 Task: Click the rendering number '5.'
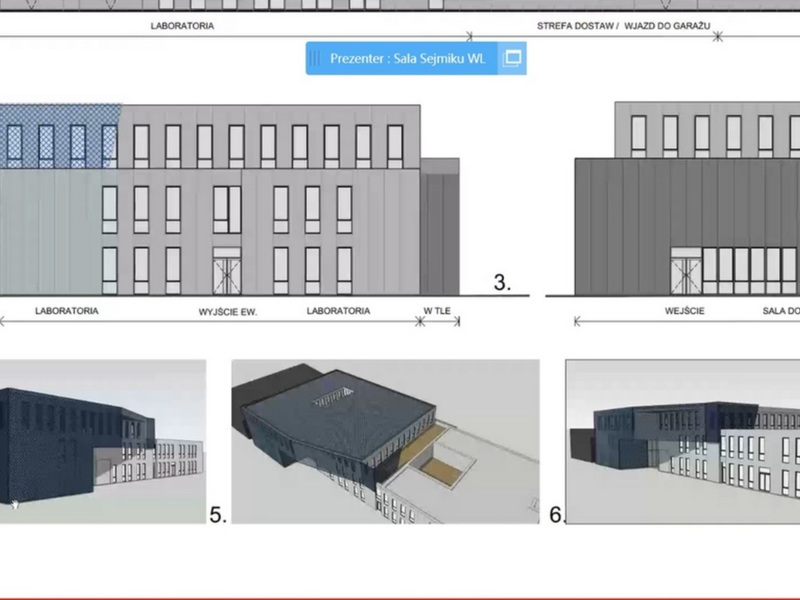[218, 514]
